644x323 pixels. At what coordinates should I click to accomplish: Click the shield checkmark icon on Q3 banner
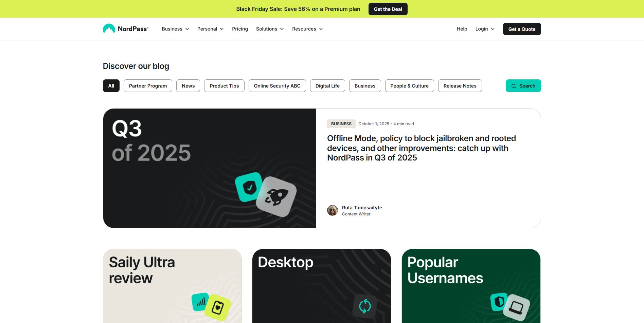[249, 187]
